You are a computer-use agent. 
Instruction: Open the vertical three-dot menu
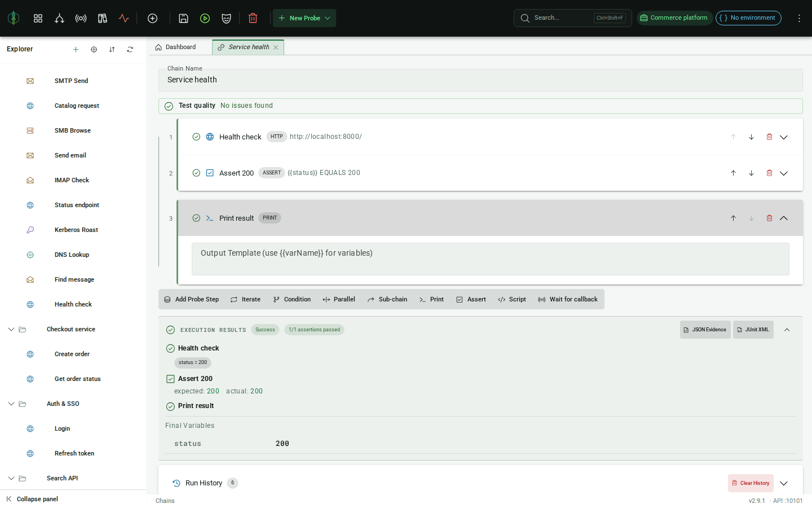(799, 18)
